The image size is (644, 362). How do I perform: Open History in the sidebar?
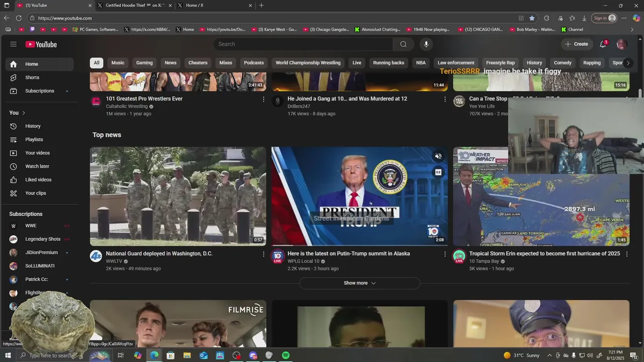(x=40, y=126)
